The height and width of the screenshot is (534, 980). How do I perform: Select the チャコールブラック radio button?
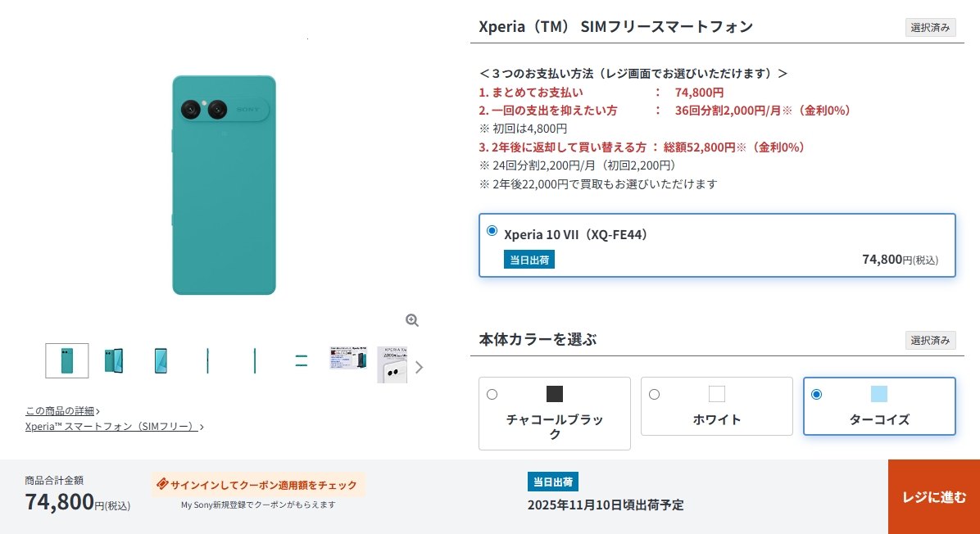492,394
